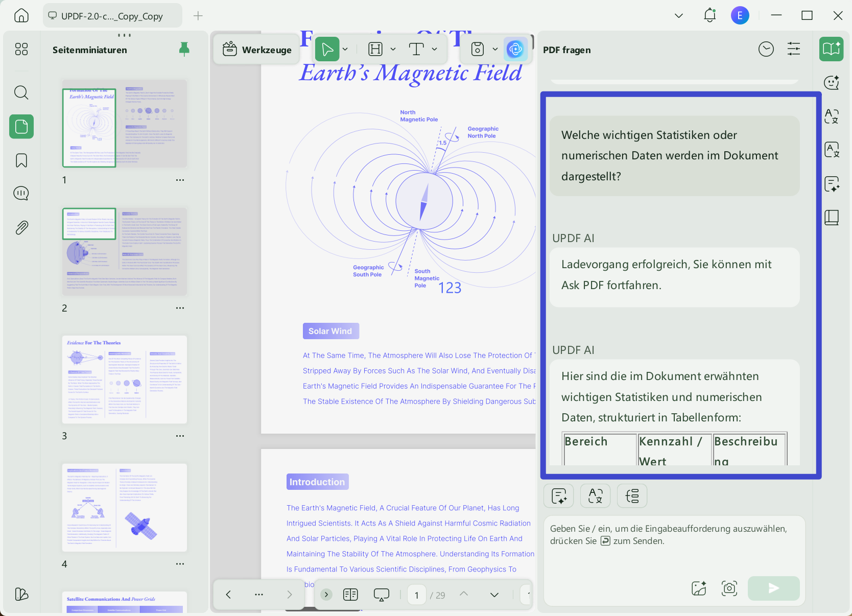The image size is (852, 616).
Task: Go back with the left arrow button
Action: (x=228, y=595)
